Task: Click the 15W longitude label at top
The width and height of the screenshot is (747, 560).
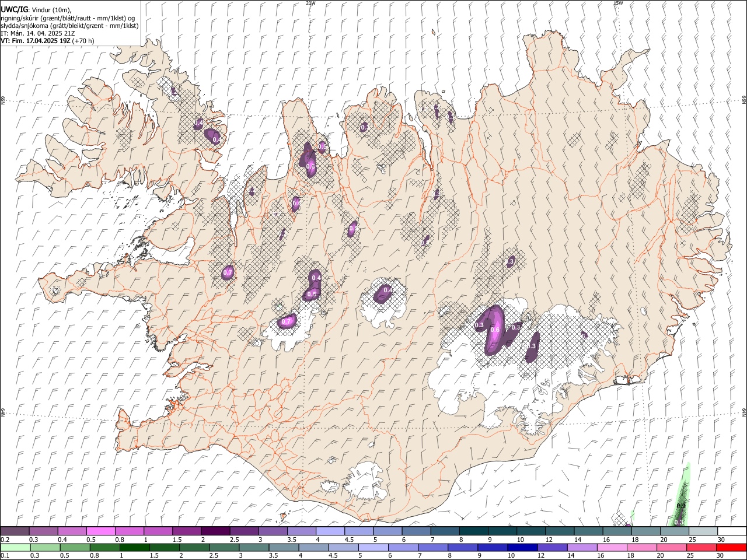Action: [618, 3]
